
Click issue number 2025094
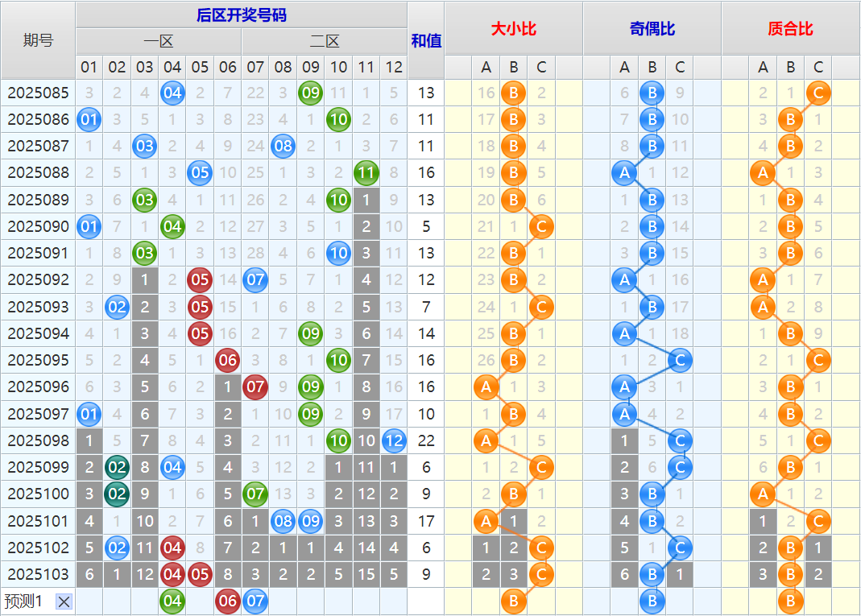click(38, 334)
